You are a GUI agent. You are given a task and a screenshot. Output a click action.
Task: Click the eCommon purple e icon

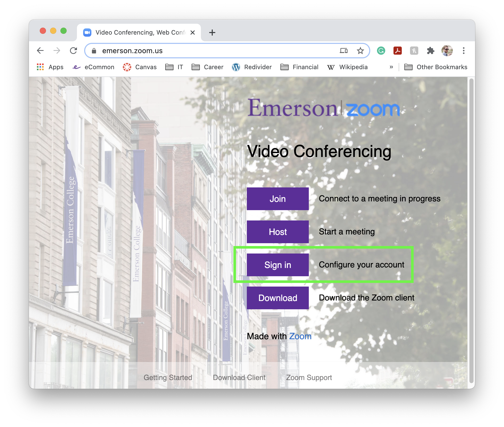76,67
